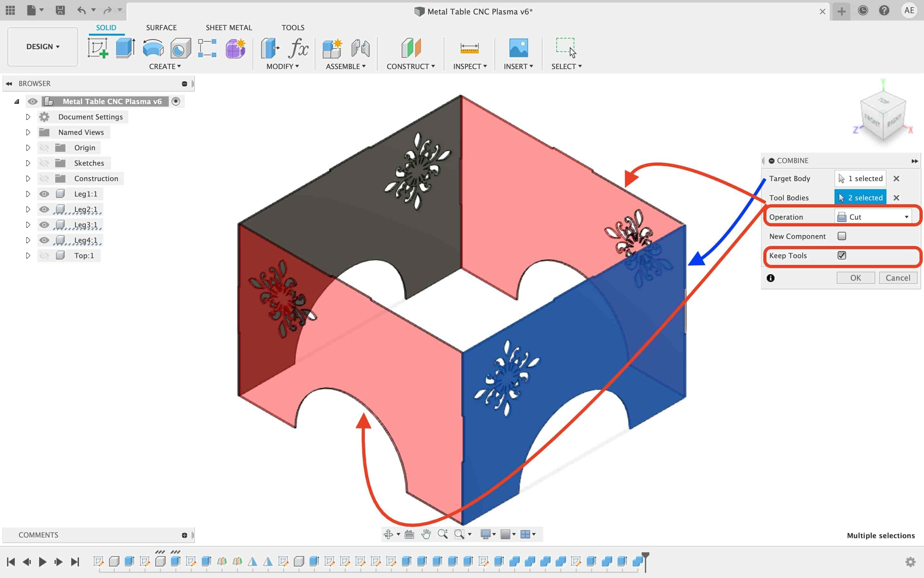Hide Leg4:1 with its eye icon
The image size is (924, 578).
(44, 240)
